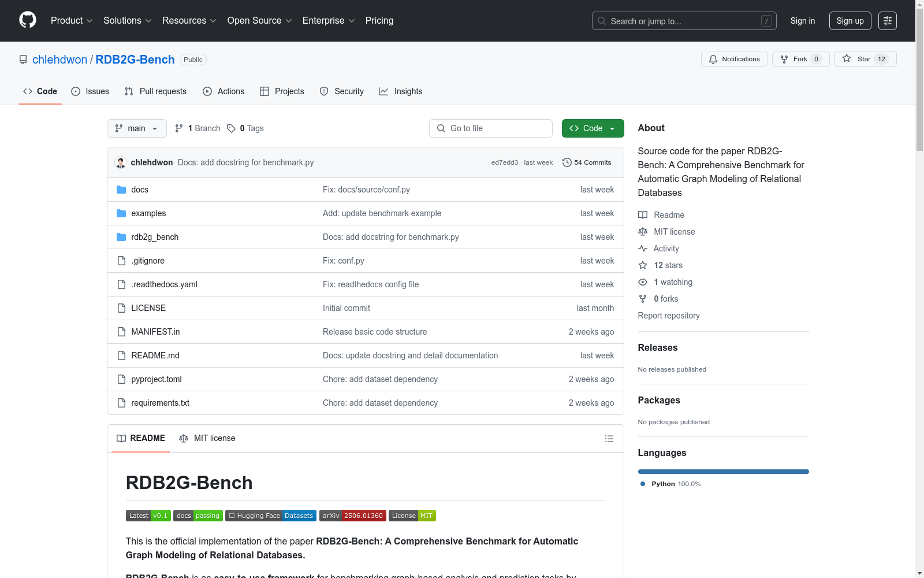Select the .readthedocs.yaml file icon
Viewport: 924px width, 578px height.
click(x=121, y=284)
